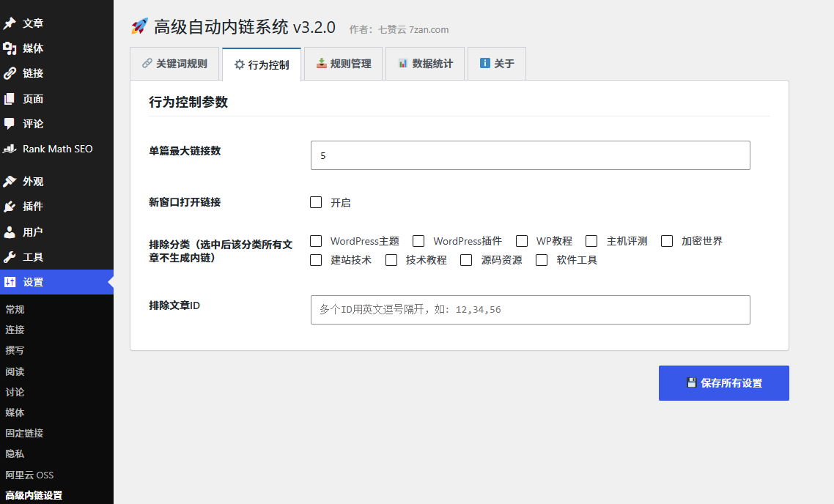Check the WordPress插件 category checkbox

pyautogui.click(x=418, y=241)
